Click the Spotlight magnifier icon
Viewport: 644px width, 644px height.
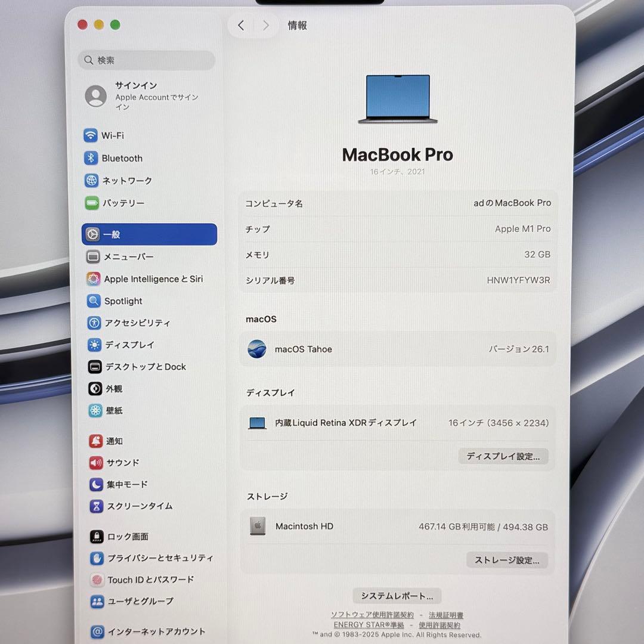click(94, 301)
